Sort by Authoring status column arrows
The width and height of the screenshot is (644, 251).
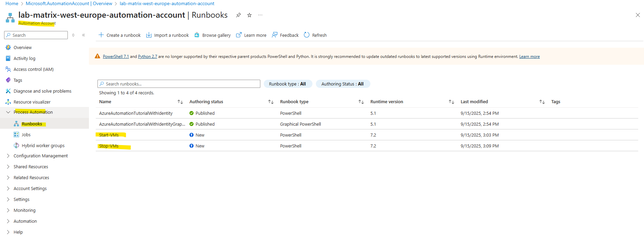click(271, 102)
